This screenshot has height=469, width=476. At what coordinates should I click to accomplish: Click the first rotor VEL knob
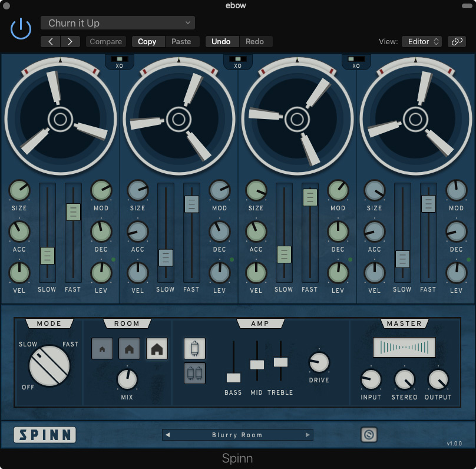(19, 273)
